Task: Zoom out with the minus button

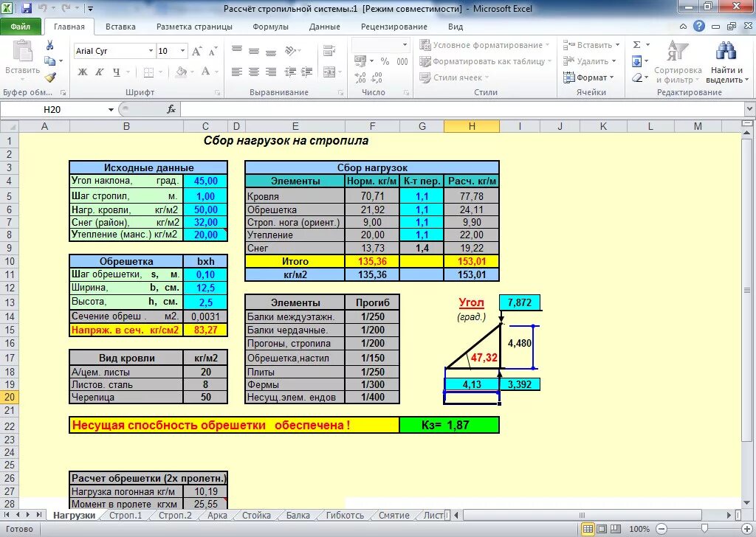Action: 663,529
